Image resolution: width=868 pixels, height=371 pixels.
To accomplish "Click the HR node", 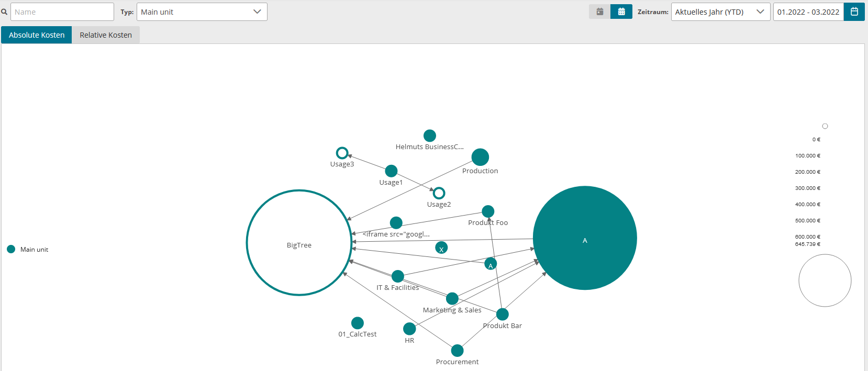I will 409,329.
